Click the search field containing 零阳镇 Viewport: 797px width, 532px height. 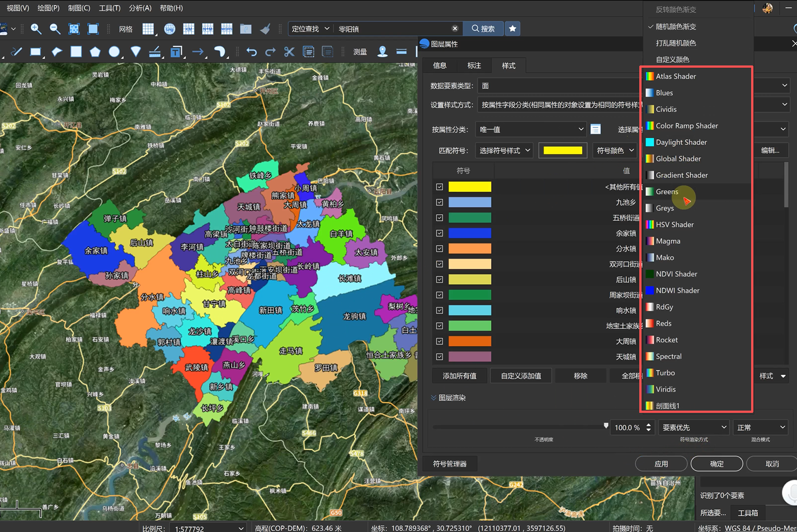click(398, 29)
